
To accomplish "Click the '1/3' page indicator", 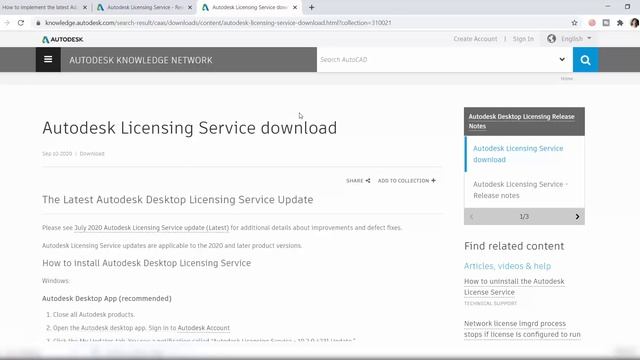I will click(524, 217).
